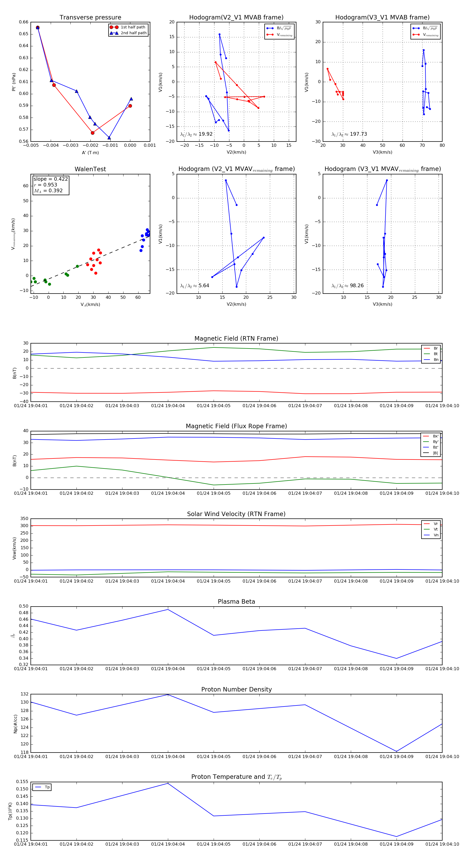This screenshot has width=473, height=868.
Task: Click the 'Vn' legend entry
Action: click(x=431, y=535)
